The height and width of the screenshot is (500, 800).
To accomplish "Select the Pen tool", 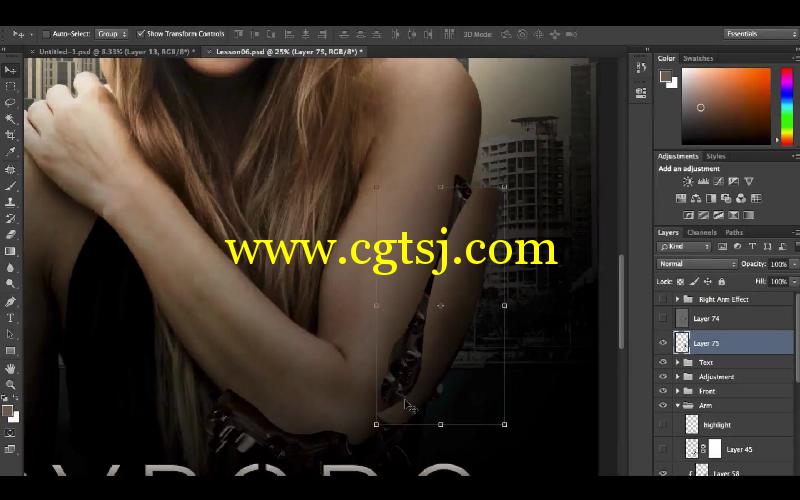I will (x=10, y=302).
